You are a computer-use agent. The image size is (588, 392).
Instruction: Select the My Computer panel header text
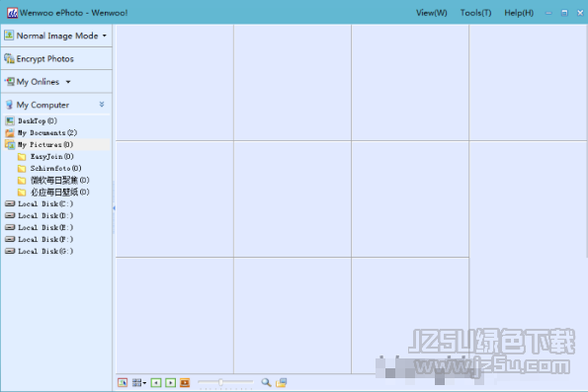[x=42, y=105]
